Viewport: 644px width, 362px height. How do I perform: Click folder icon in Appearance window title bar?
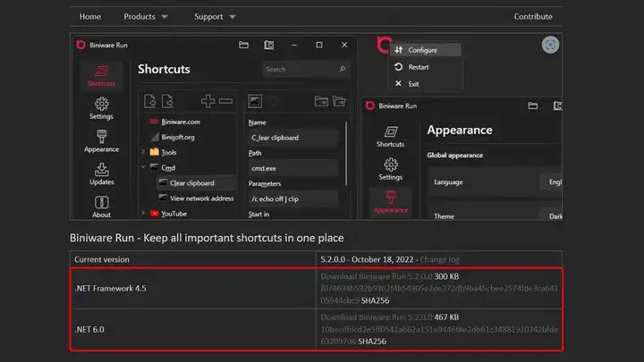point(533,105)
